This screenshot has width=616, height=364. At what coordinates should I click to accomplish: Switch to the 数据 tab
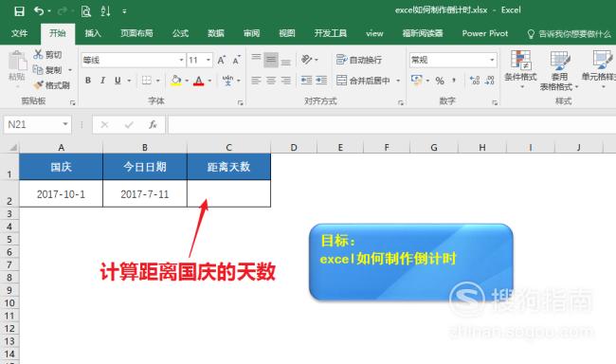point(216,33)
